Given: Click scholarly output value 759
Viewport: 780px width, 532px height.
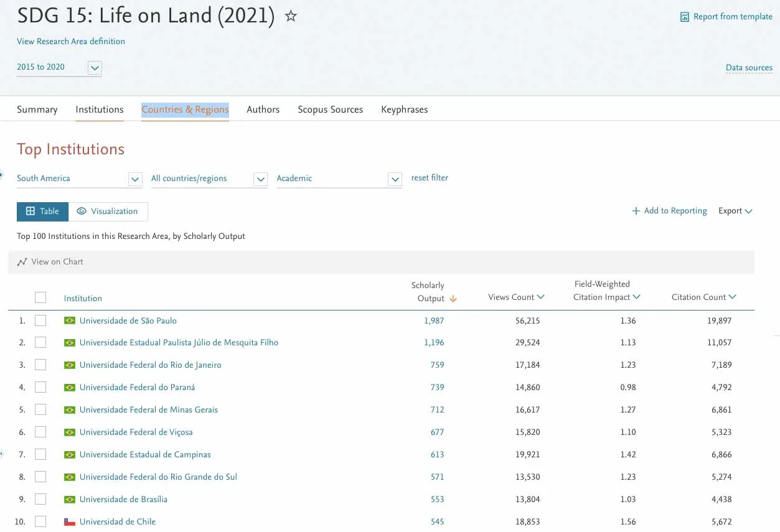Looking at the screenshot, I should point(437,365).
